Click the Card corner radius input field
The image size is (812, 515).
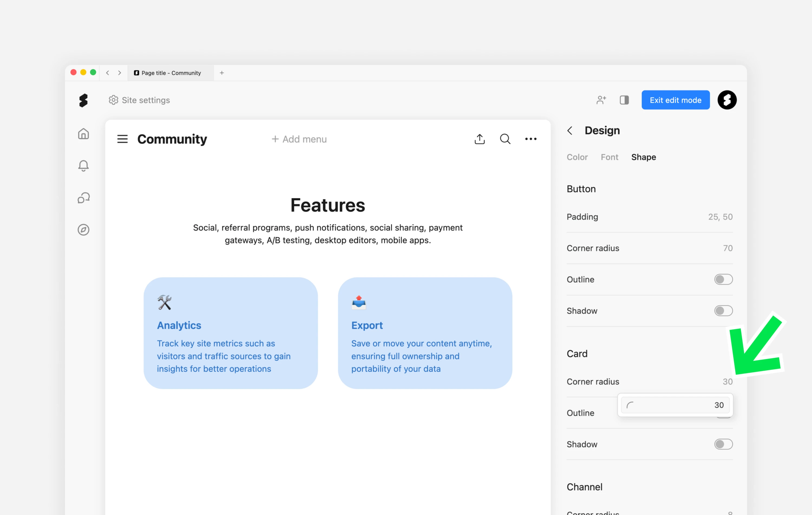click(x=675, y=405)
